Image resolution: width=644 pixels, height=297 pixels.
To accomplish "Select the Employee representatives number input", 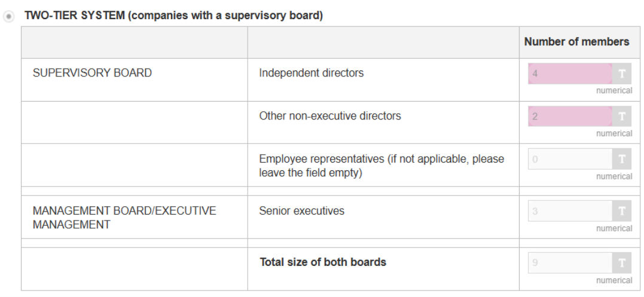I will (x=569, y=159).
